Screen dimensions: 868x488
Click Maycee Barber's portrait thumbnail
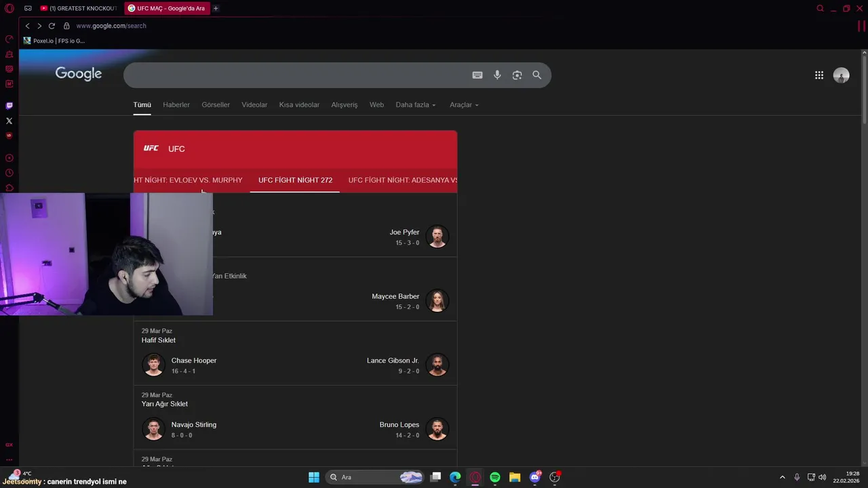tap(437, 301)
